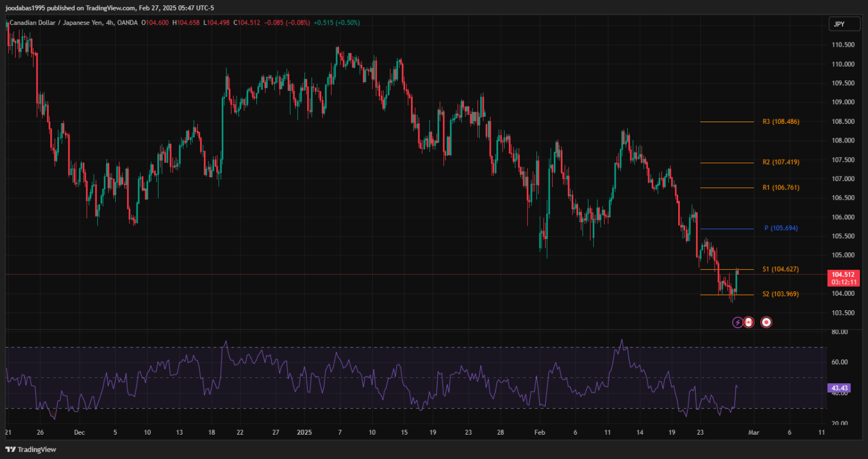868x459 pixels.
Task: Select the R3 (108.486) pivot label
Action: pos(780,122)
